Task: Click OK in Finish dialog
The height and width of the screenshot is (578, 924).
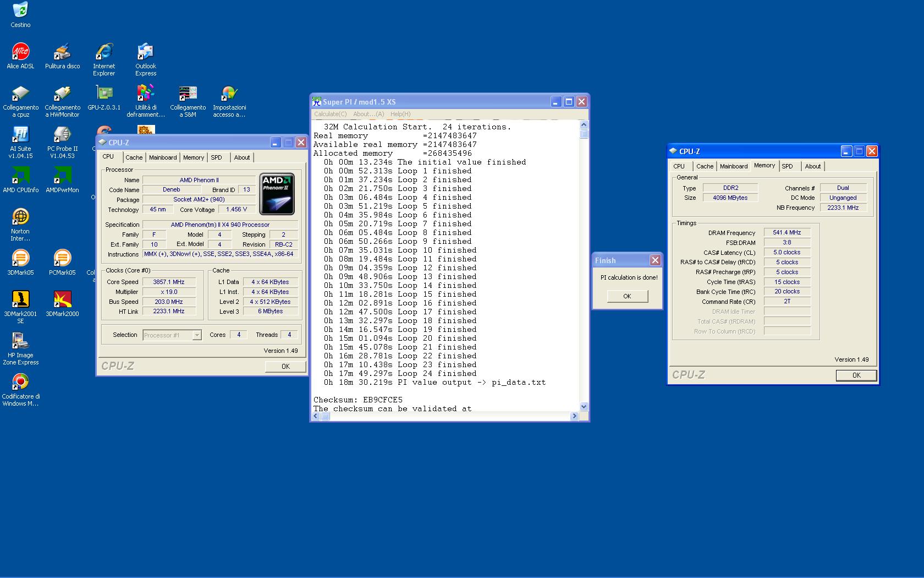Action: point(628,296)
